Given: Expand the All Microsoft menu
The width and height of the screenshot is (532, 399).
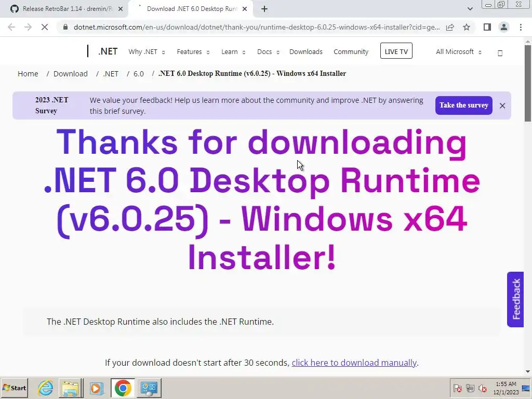Looking at the screenshot, I should 458,51.
